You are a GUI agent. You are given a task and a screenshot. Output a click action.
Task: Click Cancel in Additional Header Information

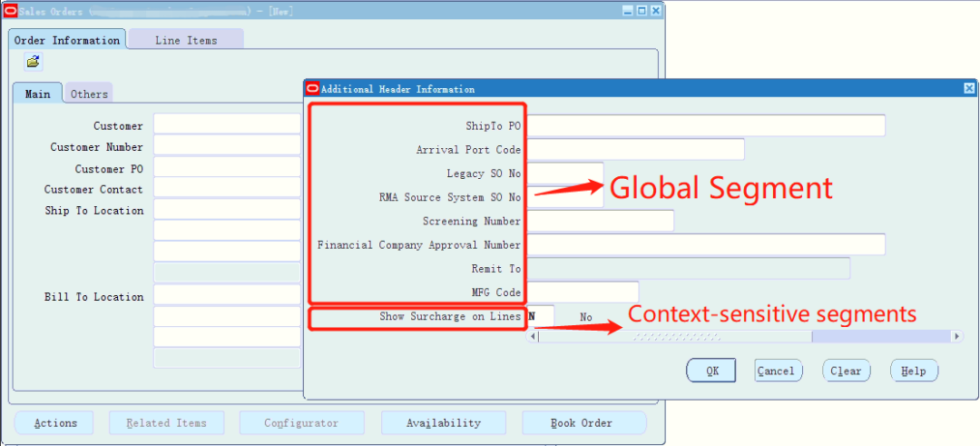pyautogui.click(x=779, y=371)
